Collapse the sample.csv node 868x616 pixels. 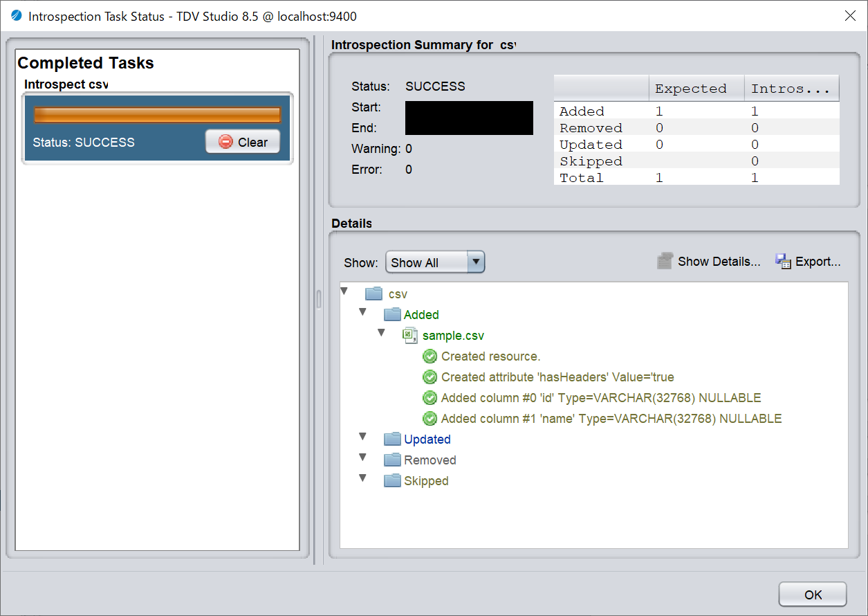(x=381, y=333)
